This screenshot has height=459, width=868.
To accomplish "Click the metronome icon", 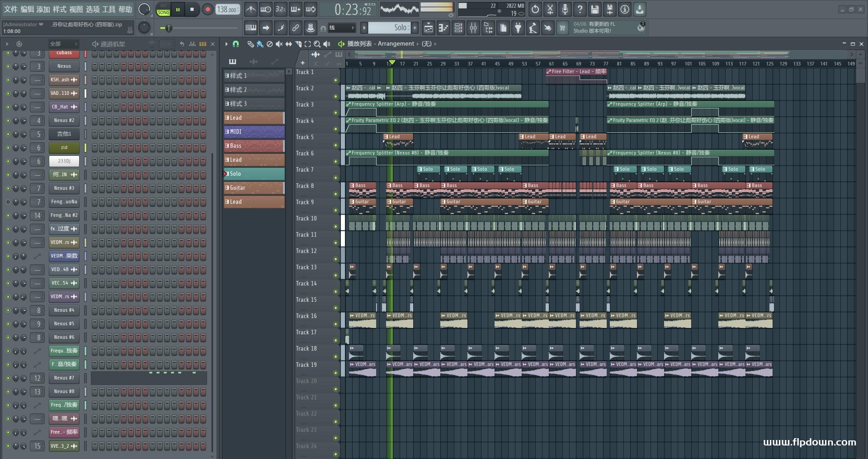I will (251, 9).
